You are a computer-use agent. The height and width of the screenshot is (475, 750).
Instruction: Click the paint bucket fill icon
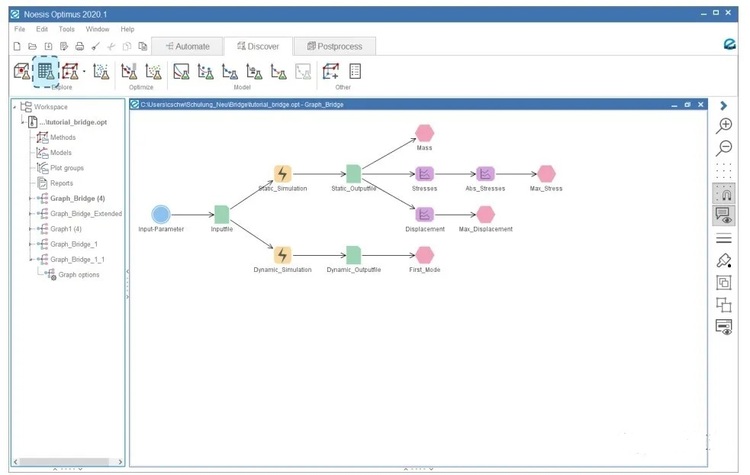pos(724,260)
